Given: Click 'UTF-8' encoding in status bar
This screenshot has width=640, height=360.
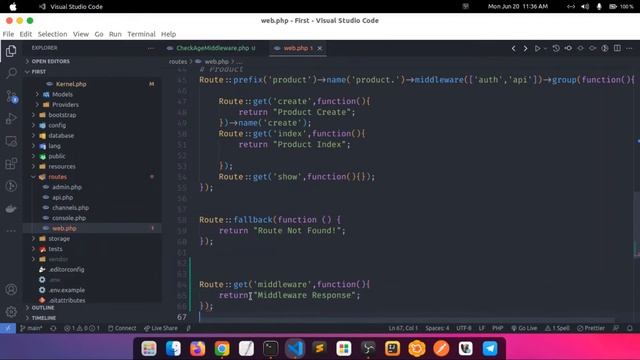Looking at the screenshot, I should click(x=464, y=328).
